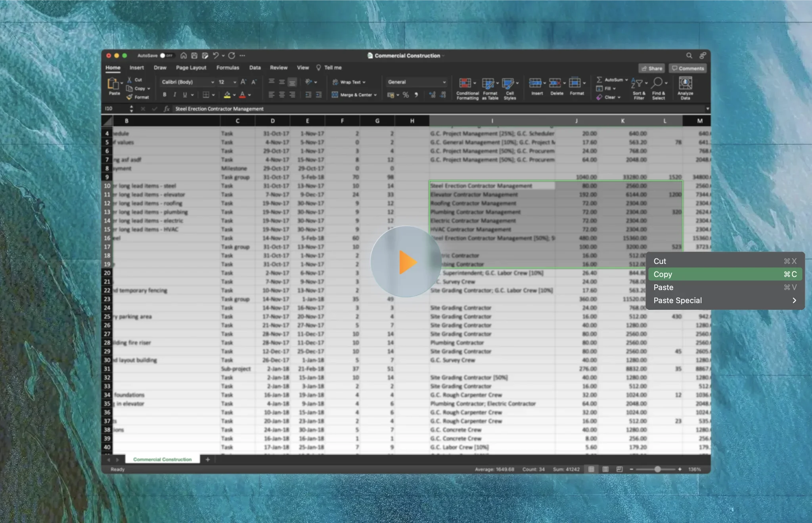This screenshot has height=523, width=812.
Task: Select the Commercial Construction sheet tab
Action: click(161, 459)
